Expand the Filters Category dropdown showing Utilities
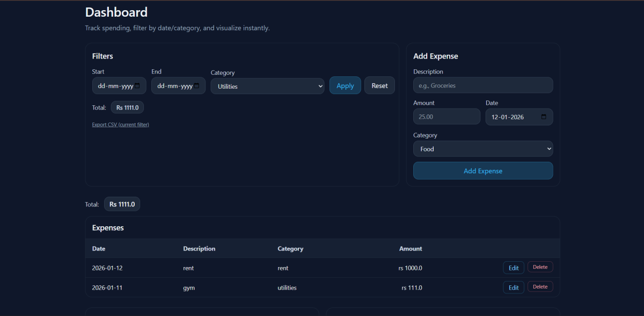The height and width of the screenshot is (316, 644). point(267,87)
